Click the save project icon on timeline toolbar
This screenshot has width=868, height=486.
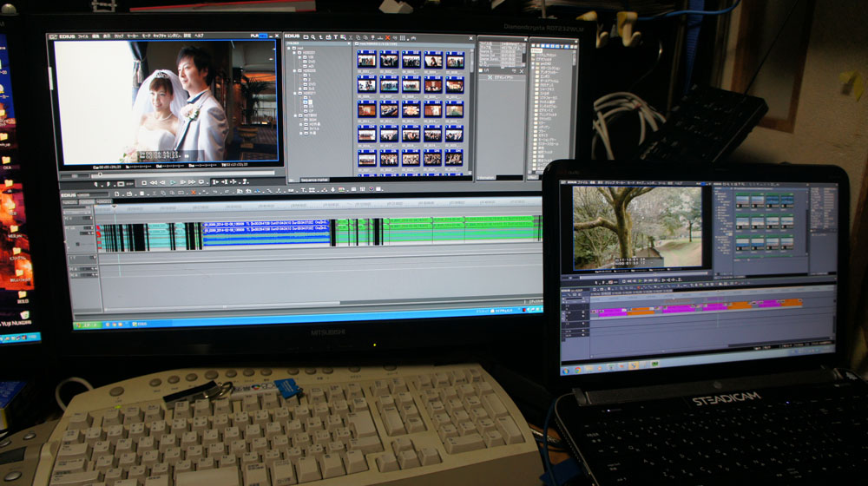[141, 194]
